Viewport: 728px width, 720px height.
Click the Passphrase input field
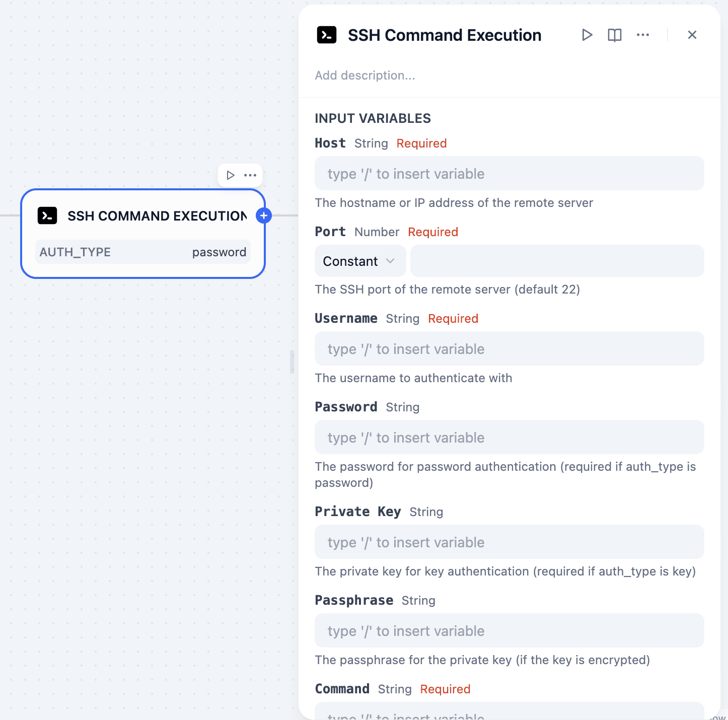pyautogui.click(x=509, y=631)
